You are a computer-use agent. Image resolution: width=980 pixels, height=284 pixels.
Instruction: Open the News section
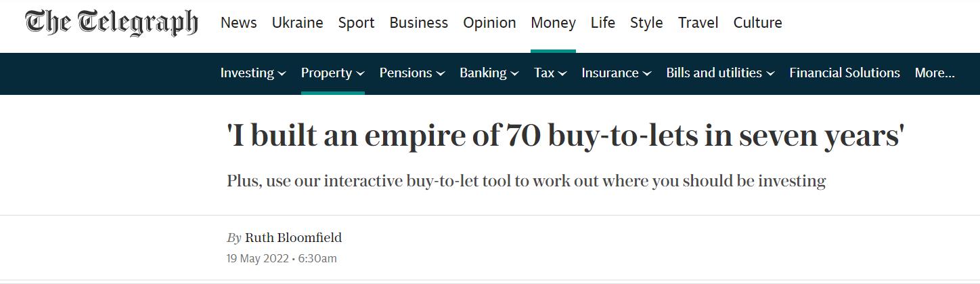[x=238, y=23]
